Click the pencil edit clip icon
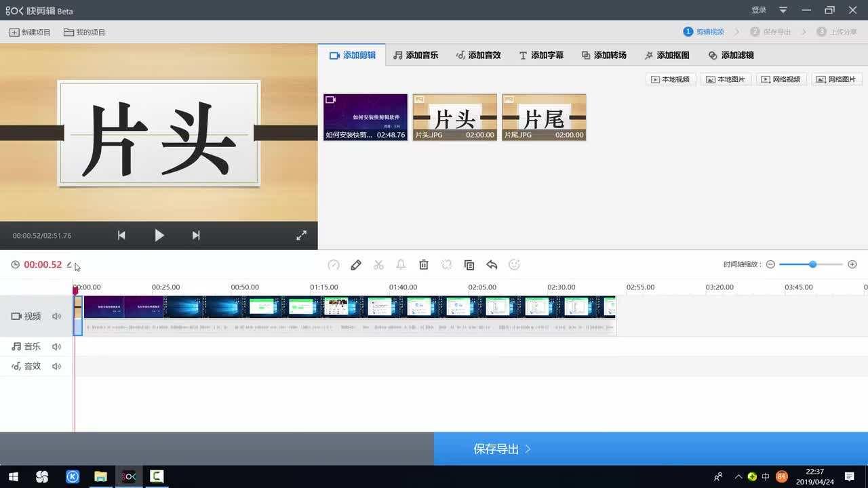Image resolution: width=868 pixels, height=488 pixels. pyautogui.click(x=356, y=265)
